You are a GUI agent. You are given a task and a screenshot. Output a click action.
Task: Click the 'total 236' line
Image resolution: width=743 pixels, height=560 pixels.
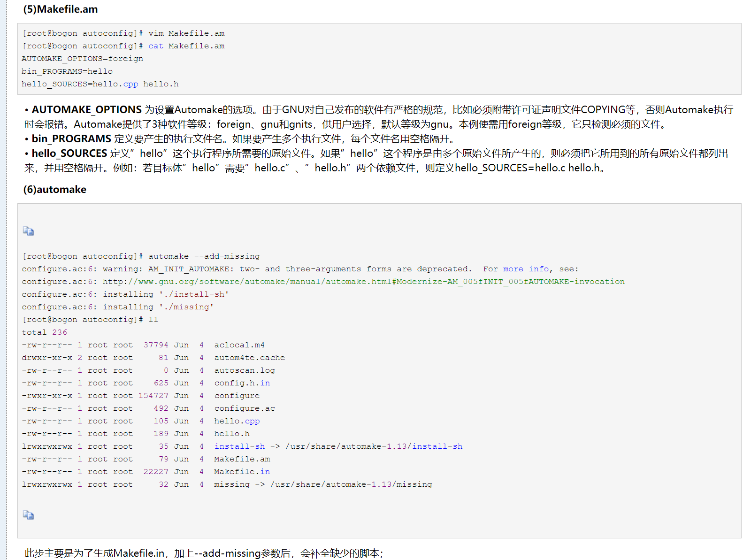click(45, 332)
